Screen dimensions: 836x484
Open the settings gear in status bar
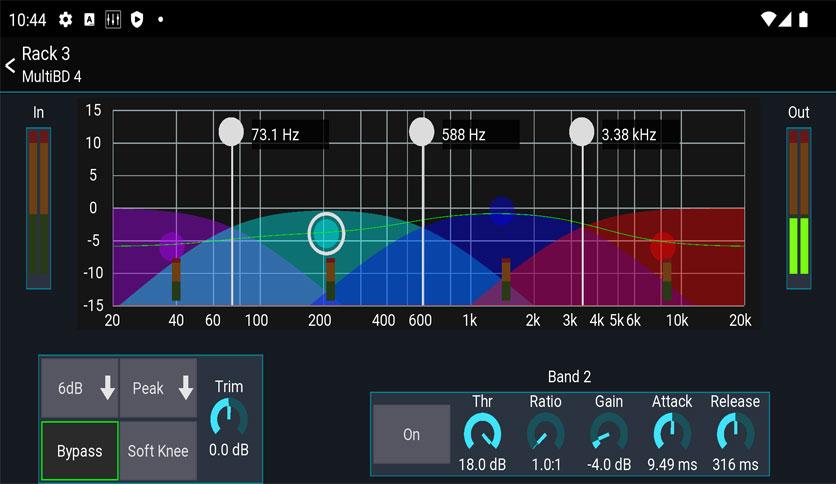click(65, 20)
